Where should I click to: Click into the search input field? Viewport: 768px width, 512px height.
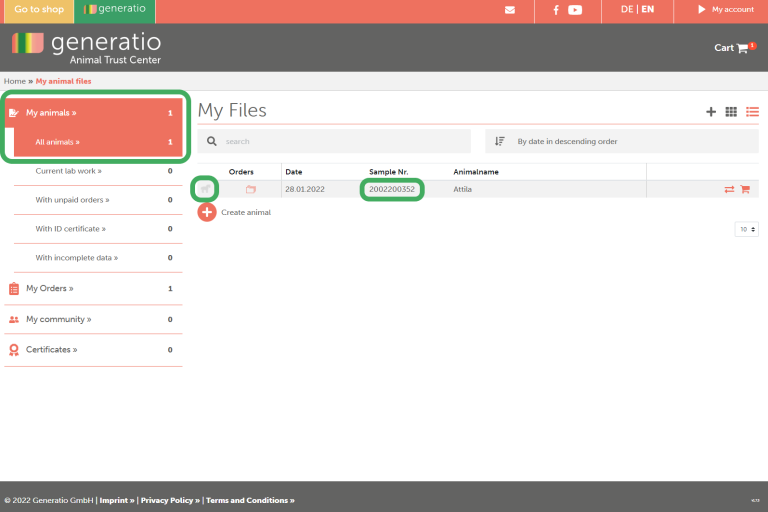point(334,141)
